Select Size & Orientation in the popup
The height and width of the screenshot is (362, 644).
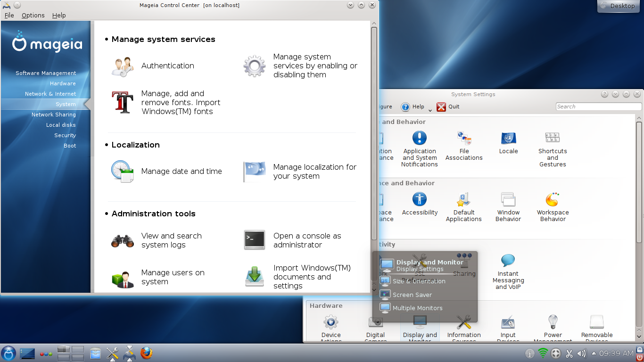click(x=413, y=281)
